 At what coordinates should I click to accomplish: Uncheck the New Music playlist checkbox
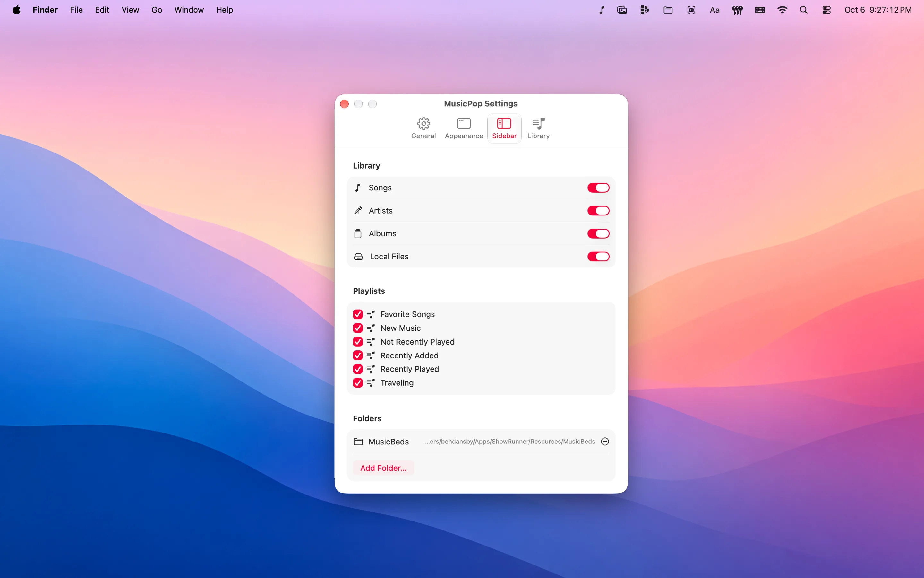tap(358, 328)
